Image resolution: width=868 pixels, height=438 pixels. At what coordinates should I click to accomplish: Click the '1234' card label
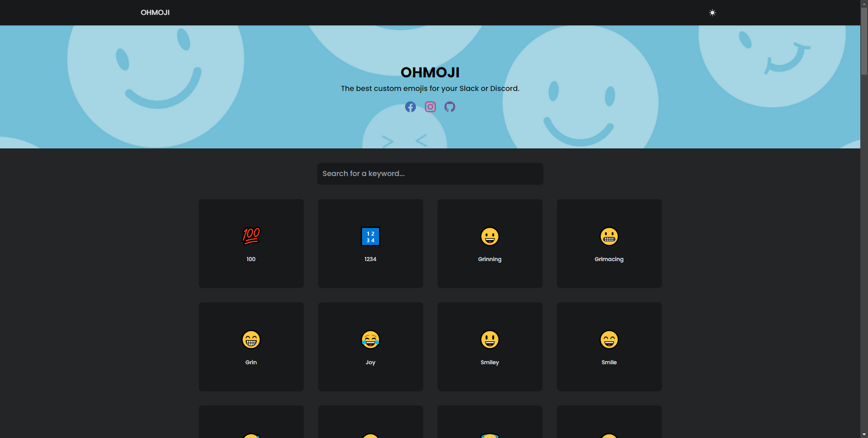click(x=371, y=259)
